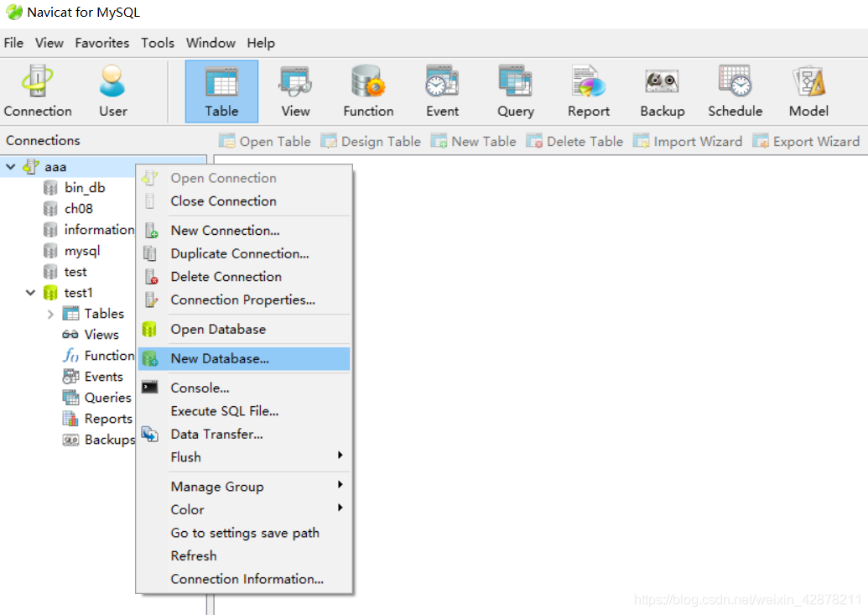This screenshot has width=868, height=615.
Task: Open the View menu in the menu bar
Action: tap(49, 43)
